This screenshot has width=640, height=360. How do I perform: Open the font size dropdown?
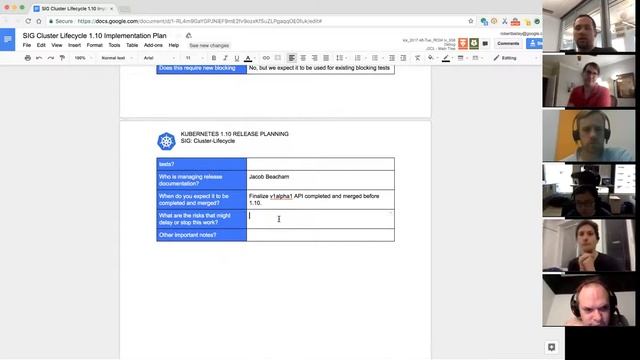tap(194, 58)
